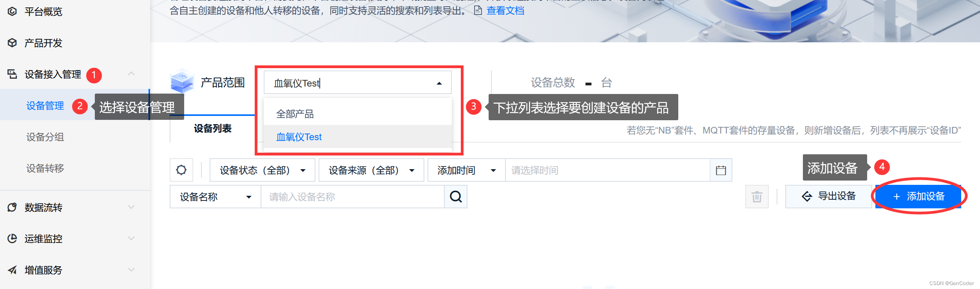The height and width of the screenshot is (289, 980).
Task: Click the trash delete icon
Action: click(x=757, y=197)
